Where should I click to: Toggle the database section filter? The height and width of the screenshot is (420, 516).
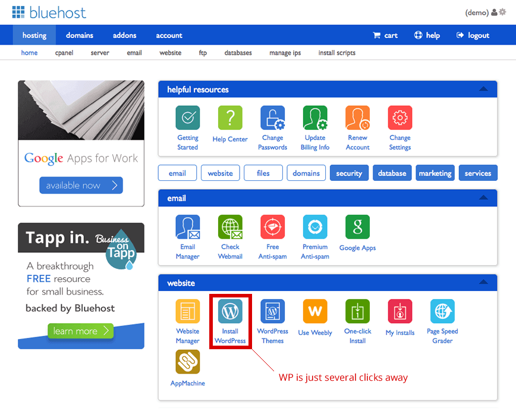[392, 173]
